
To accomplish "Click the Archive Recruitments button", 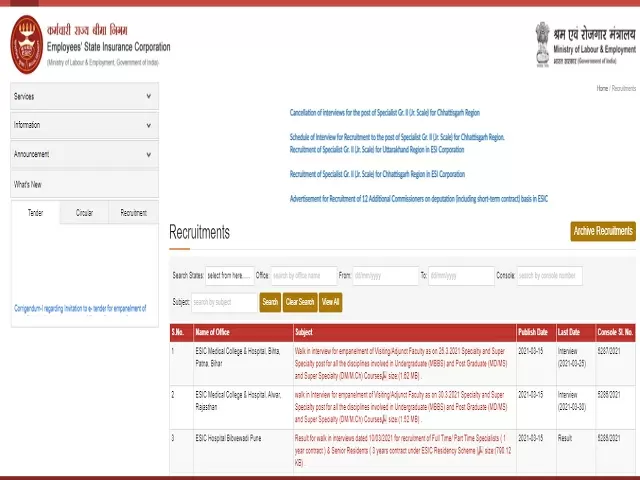I will pos(602,232).
